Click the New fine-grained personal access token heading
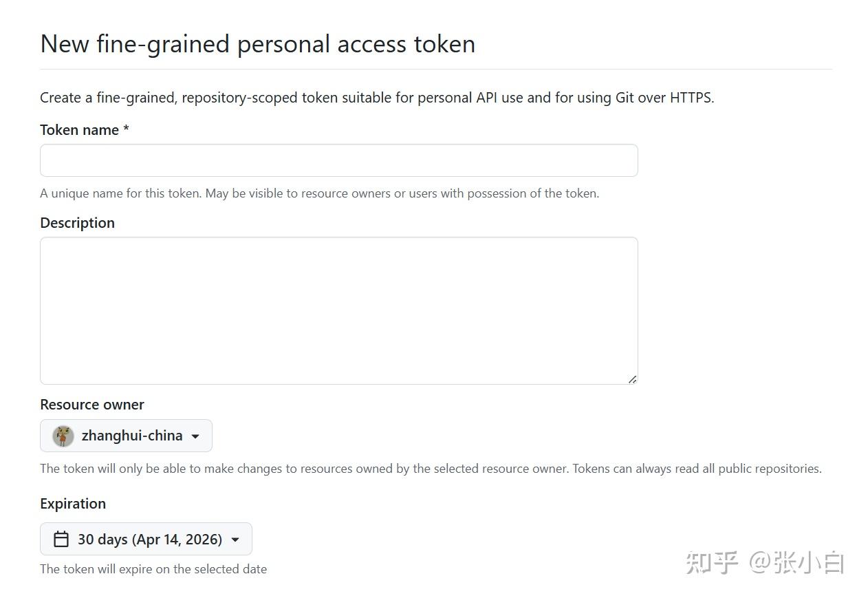Screen dimensions: 868x596 (258, 44)
